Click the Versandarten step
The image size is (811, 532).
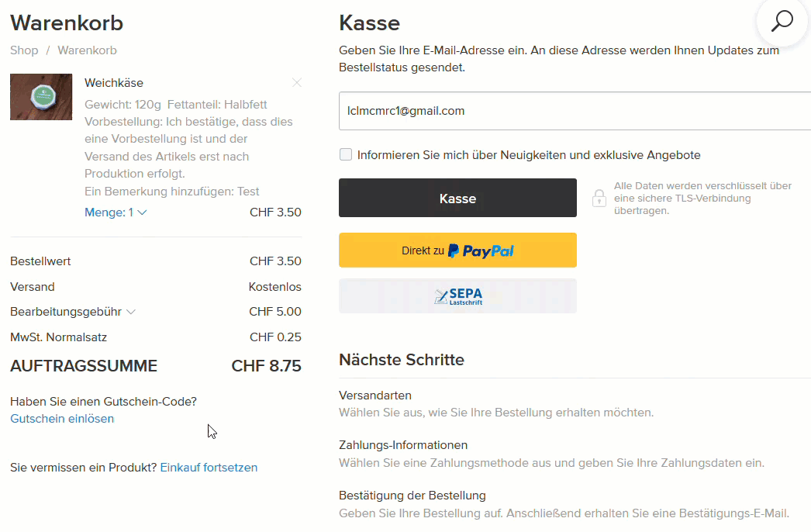(375, 396)
